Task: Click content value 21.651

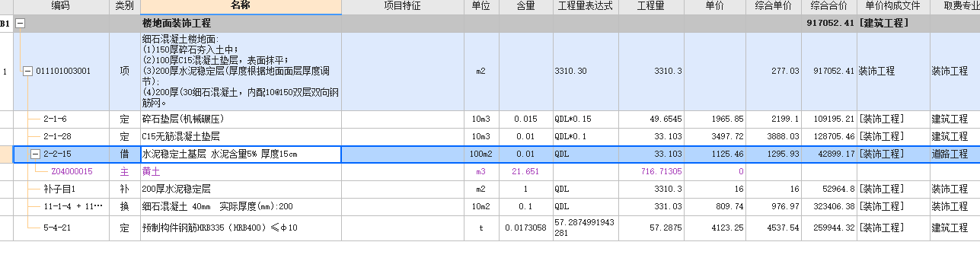Action: point(525,172)
